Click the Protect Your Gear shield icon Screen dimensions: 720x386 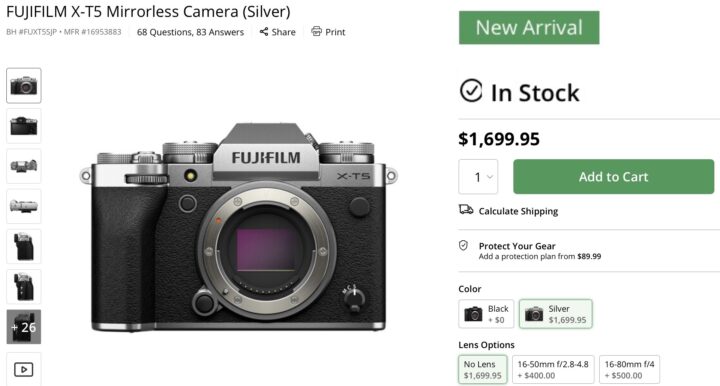click(x=463, y=245)
